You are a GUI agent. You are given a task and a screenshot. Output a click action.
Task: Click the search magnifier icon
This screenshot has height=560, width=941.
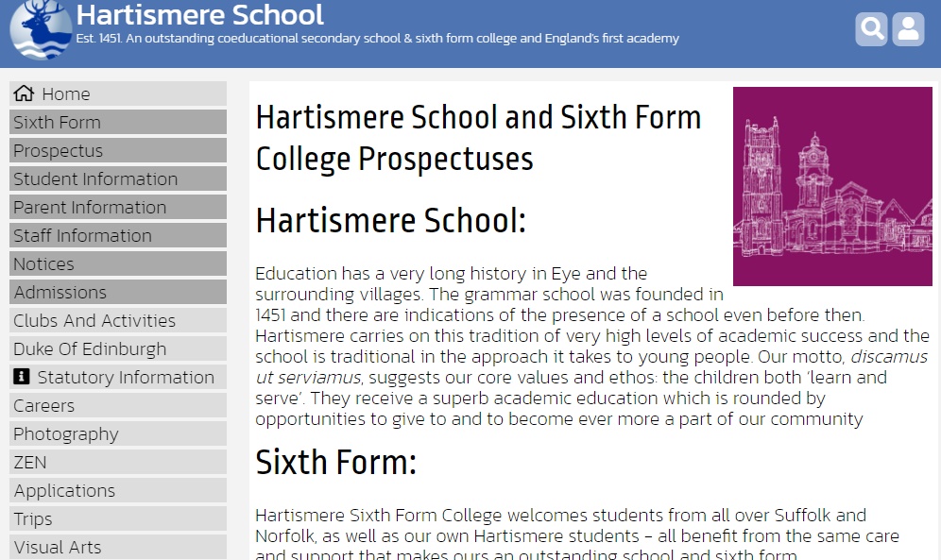click(871, 28)
